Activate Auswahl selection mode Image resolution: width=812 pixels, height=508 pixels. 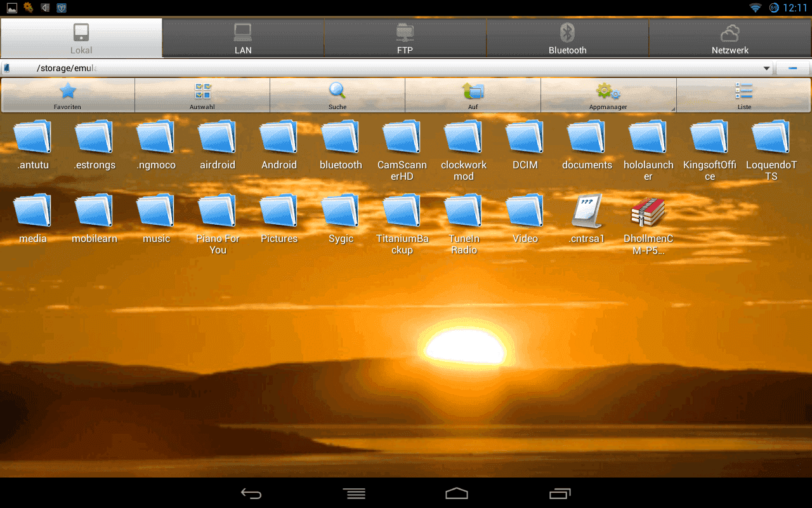click(202, 95)
